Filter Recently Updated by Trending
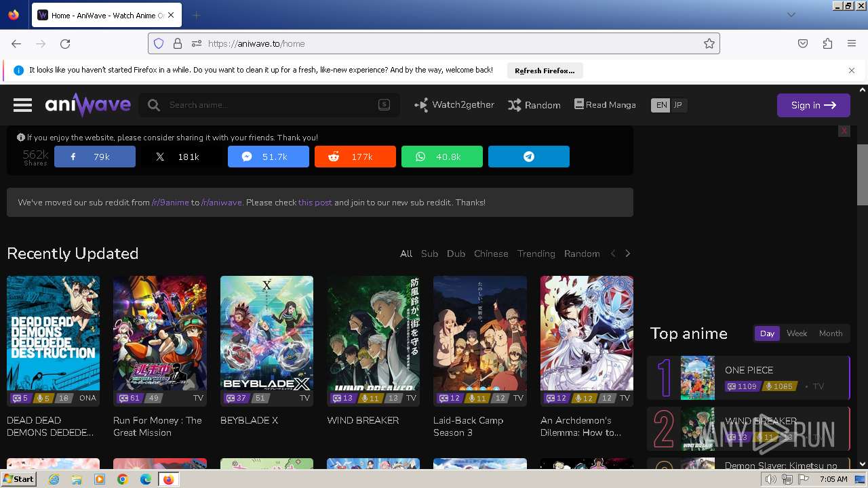Screen dimensions: 868x488 pos(536,253)
